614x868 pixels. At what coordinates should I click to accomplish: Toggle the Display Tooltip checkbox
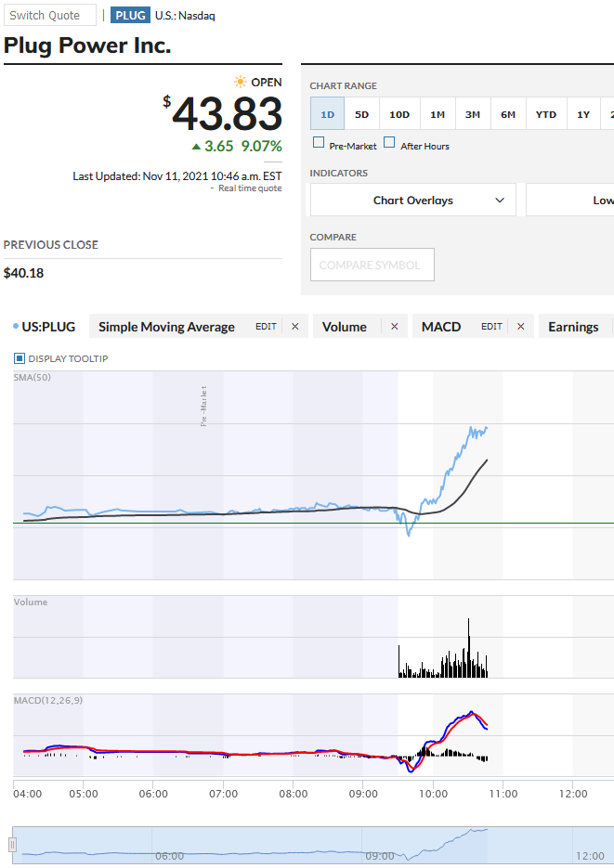pyautogui.click(x=20, y=358)
